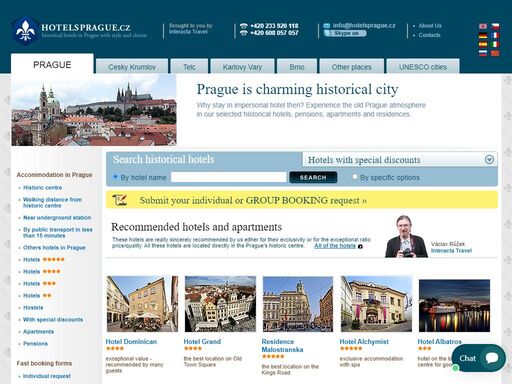Image resolution: width=512 pixels, height=384 pixels.
Task: Switch to the Other places tab
Action: (352, 67)
